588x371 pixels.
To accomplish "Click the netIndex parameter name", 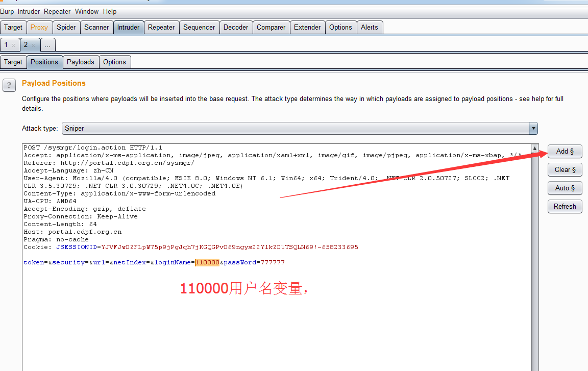I will 130,262.
